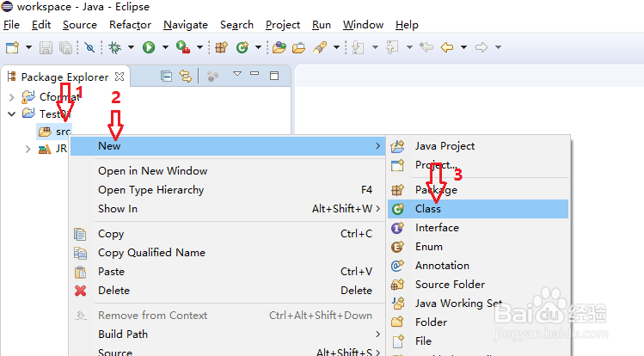Open the Edit menu
This screenshot has width=644, height=356.
point(41,25)
